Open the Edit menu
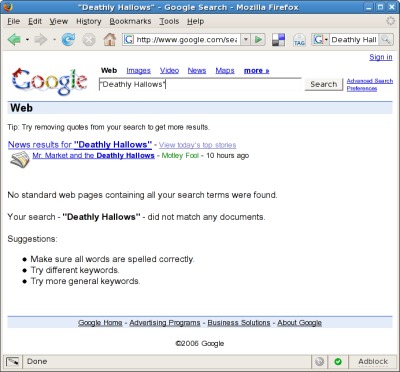400x372 pixels. click(35, 21)
